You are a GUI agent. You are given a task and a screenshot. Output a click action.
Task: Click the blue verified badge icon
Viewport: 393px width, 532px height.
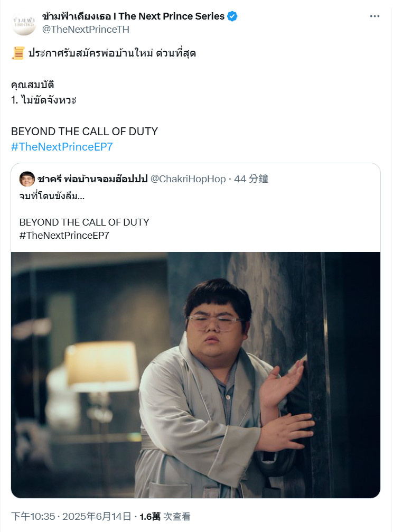(x=232, y=16)
